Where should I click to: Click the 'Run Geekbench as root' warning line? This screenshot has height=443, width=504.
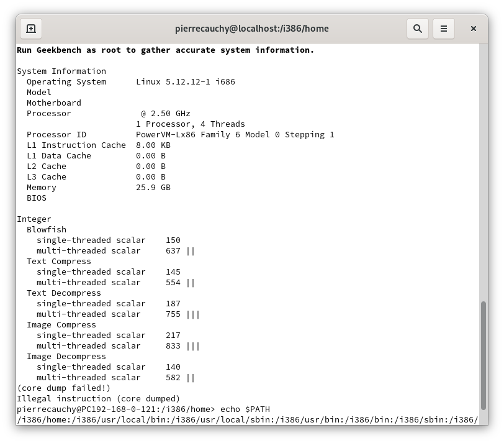click(165, 50)
